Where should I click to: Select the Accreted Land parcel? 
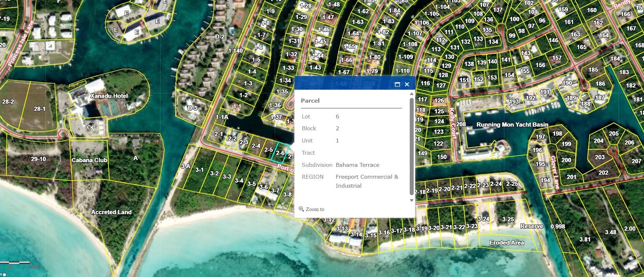(111, 212)
